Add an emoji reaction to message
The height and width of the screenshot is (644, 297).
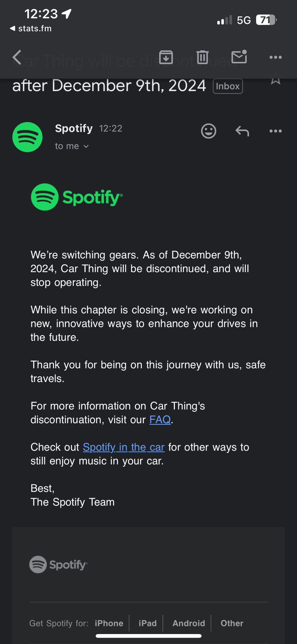click(x=208, y=131)
